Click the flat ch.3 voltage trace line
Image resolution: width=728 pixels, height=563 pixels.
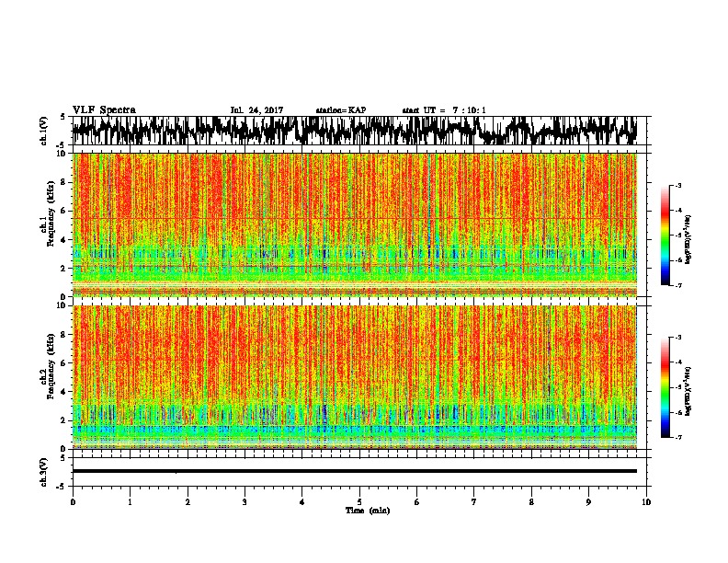tap(355, 471)
